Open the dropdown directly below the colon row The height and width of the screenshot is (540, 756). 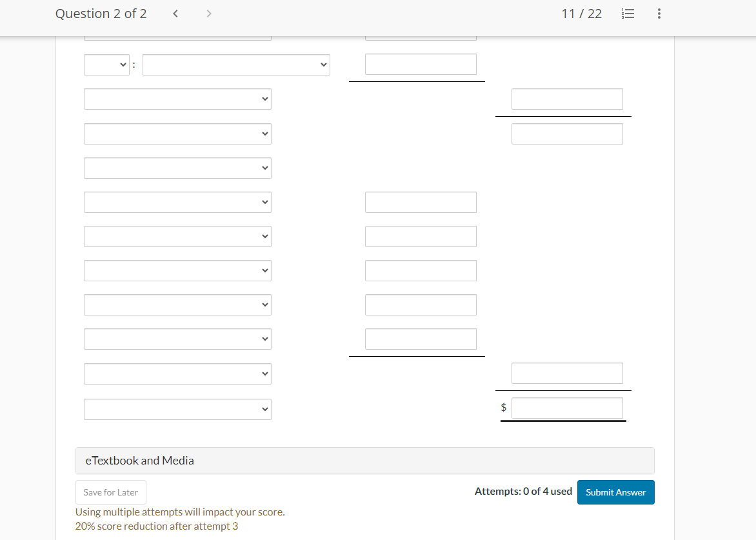tap(177, 99)
